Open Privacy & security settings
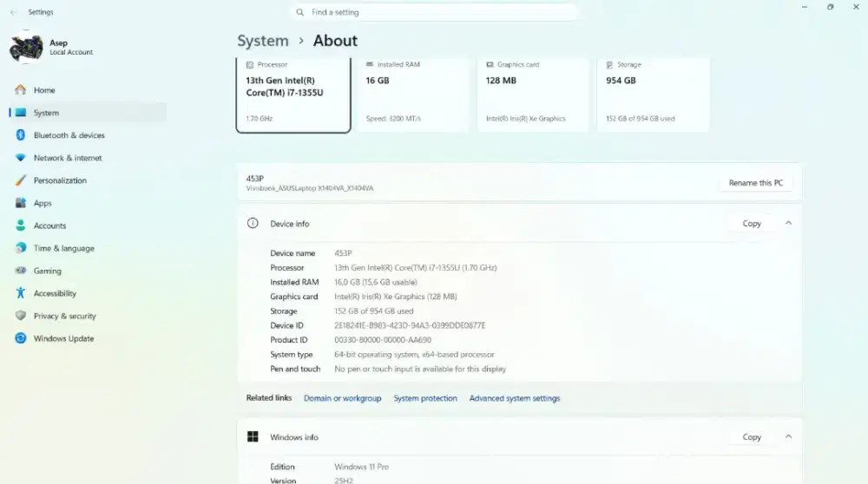The width and height of the screenshot is (868, 484). click(x=88, y=316)
